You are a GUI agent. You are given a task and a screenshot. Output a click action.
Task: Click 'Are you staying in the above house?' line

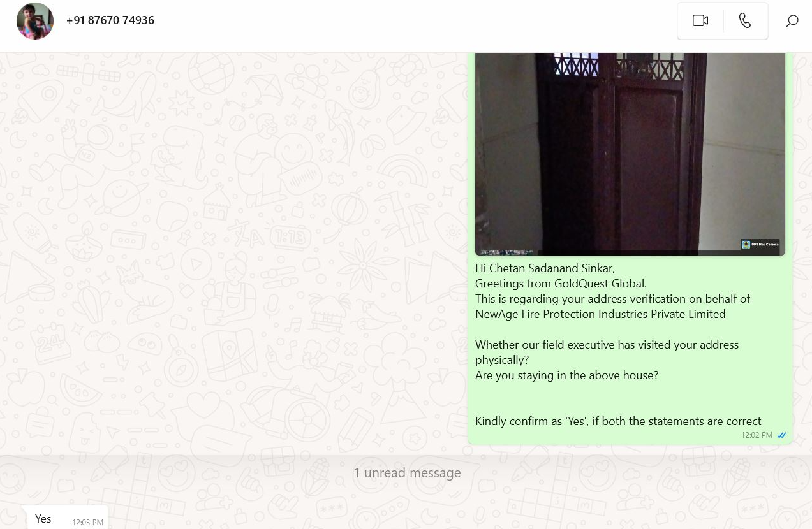566,375
